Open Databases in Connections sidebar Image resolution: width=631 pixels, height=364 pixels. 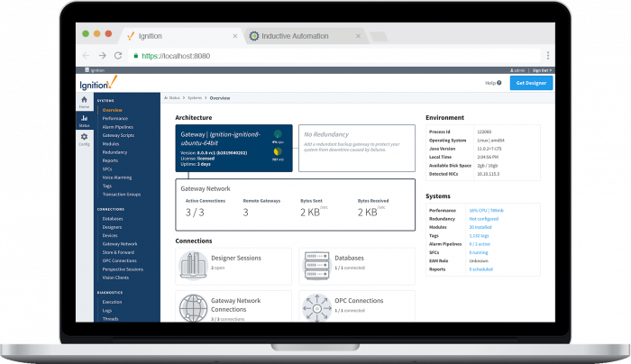tap(113, 219)
